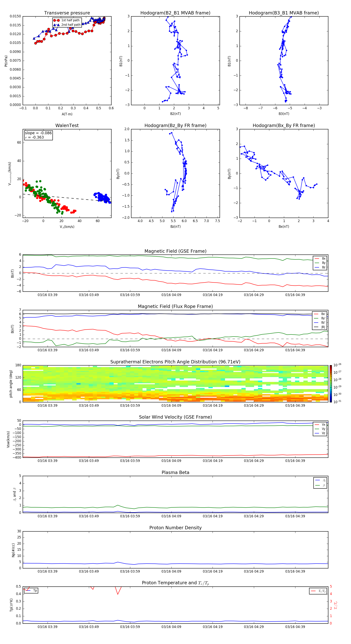Image resolution: width=351 pixels, height=644 pixels.
Task: Click '03/16 04:09' tick under pitch angle plot
Action: (171, 406)
